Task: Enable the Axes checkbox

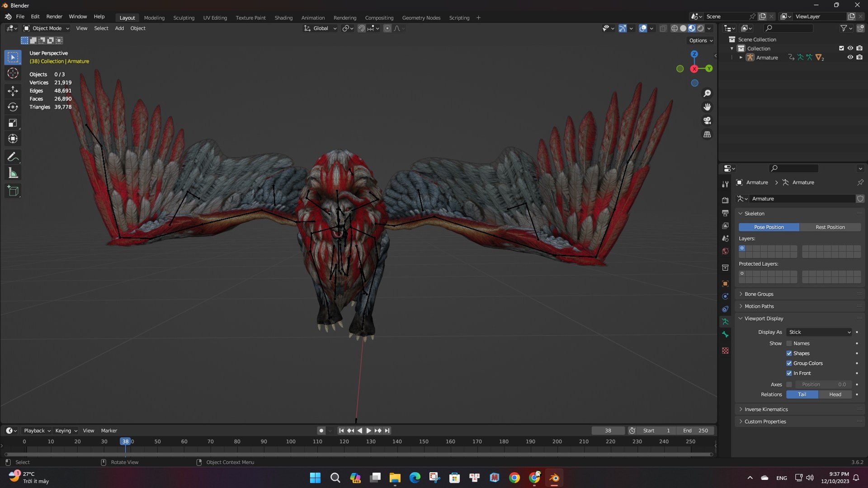Action: click(789, 385)
